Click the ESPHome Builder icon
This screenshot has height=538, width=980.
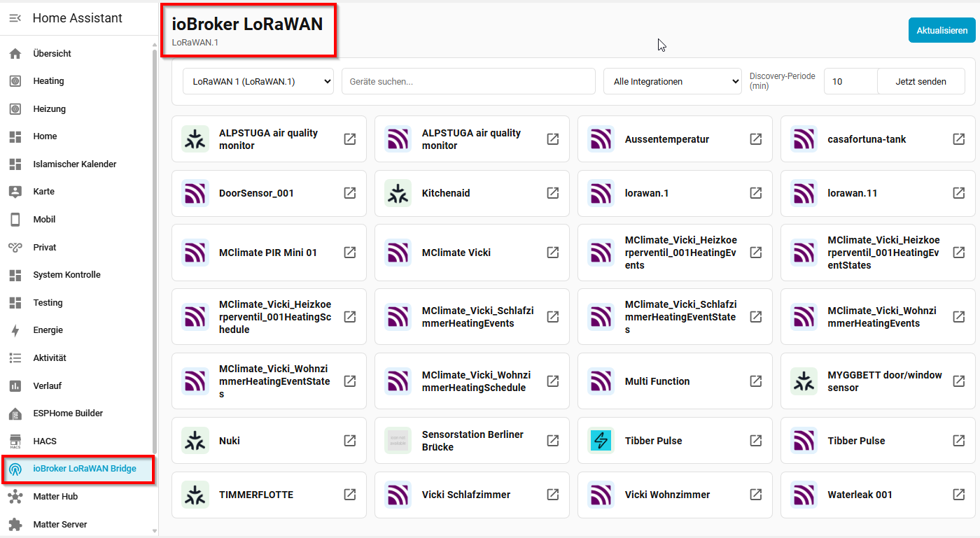[15, 413]
